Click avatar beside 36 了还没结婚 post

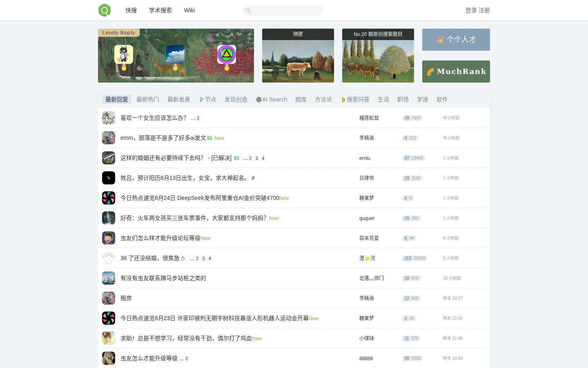[109, 258]
